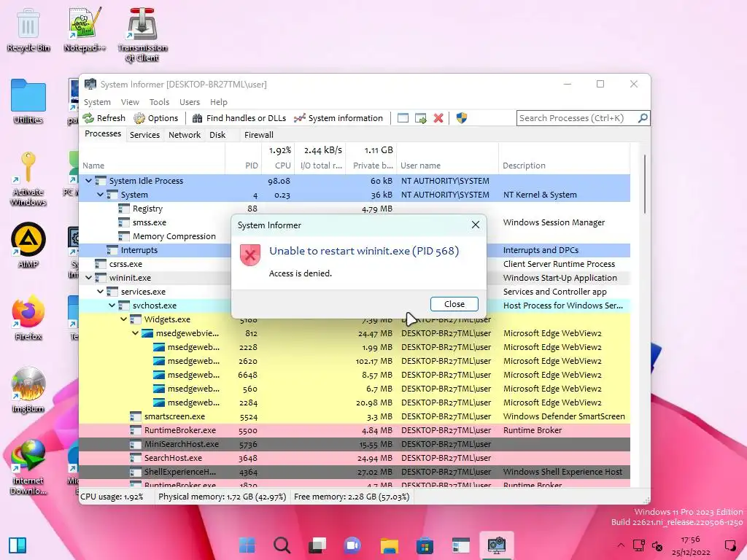
Task: Open the Help menu
Action: (x=219, y=102)
